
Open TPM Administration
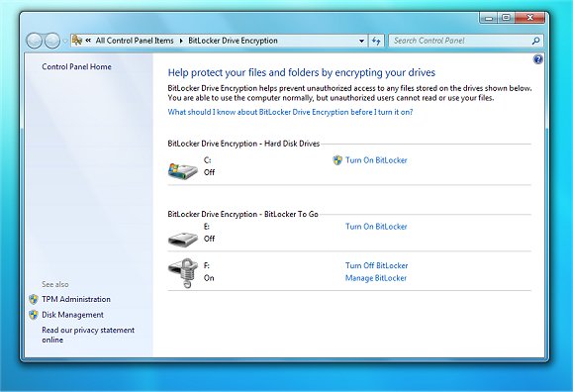pos(76,299)
